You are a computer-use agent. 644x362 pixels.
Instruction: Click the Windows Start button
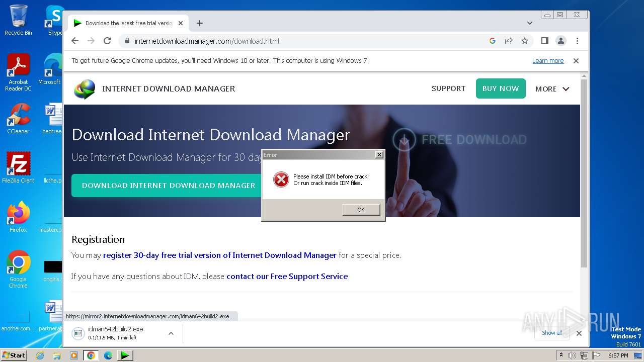point(14,355)
